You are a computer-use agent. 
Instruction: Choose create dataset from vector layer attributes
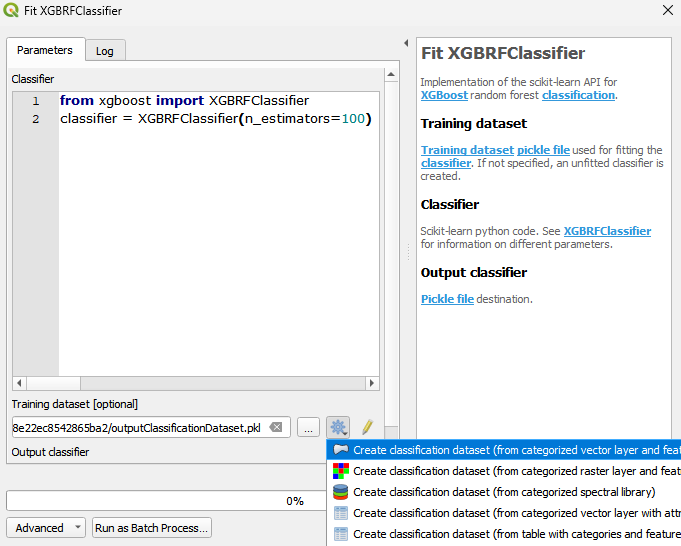(504, 513)
